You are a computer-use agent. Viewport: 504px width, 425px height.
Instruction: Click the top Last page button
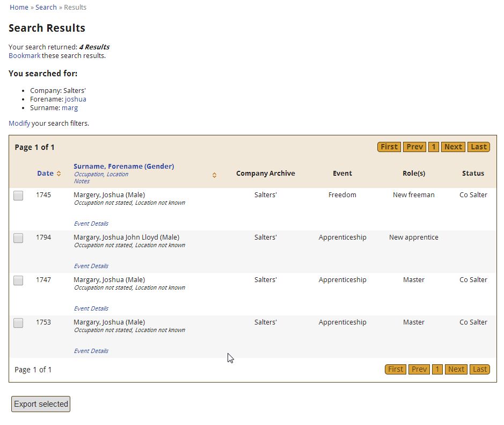478,147
